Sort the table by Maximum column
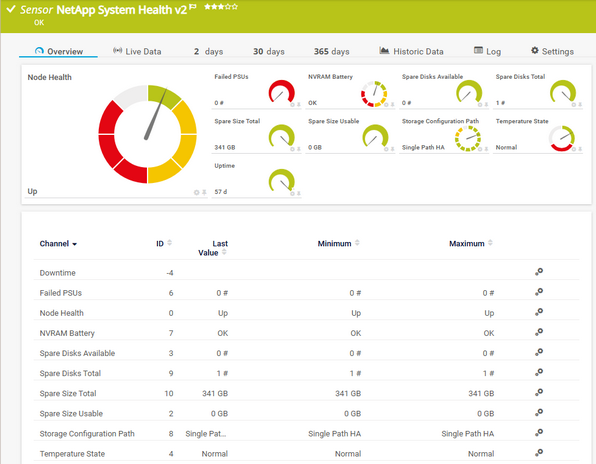The height and width of the screenshot is (464, 596). tap(471, 243)
